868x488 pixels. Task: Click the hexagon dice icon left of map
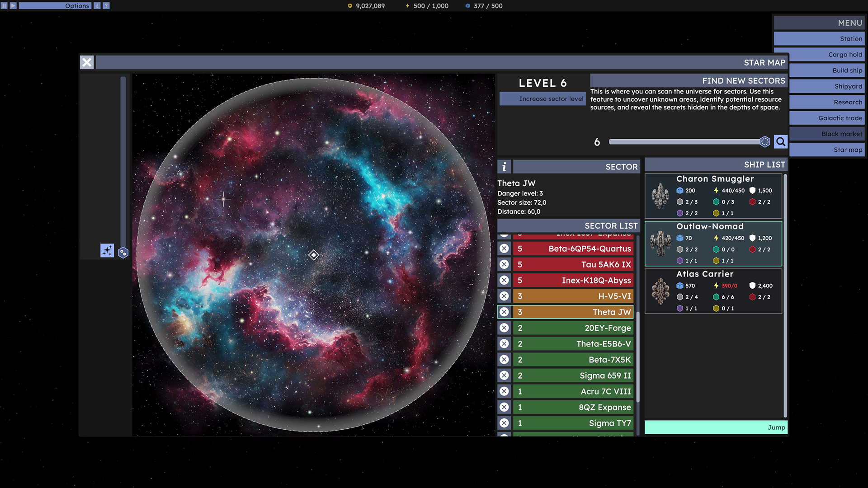click(123, 253)
